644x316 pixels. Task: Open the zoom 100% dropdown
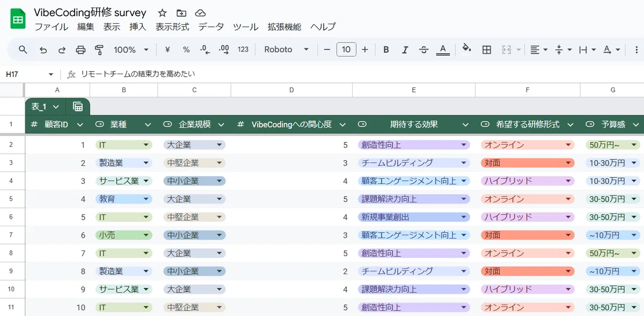tap(131, 49)
